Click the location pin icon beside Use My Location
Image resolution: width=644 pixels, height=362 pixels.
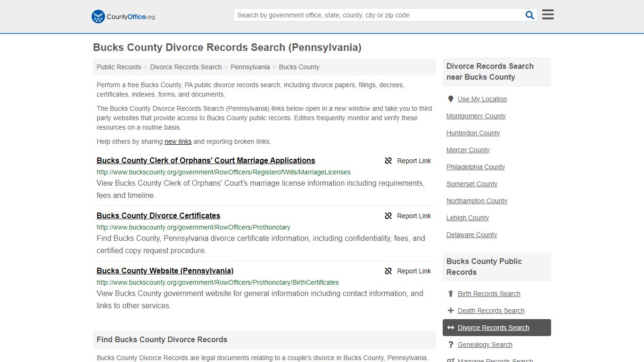click(x=451, y=99)
